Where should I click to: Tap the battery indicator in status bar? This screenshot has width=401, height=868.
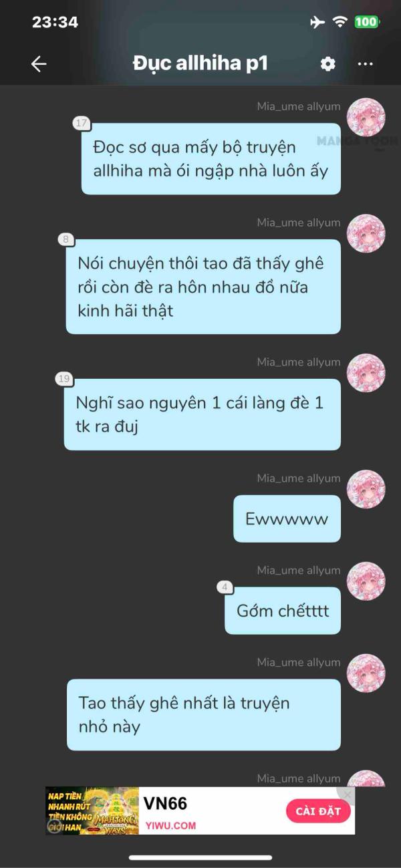pos(366,22)
